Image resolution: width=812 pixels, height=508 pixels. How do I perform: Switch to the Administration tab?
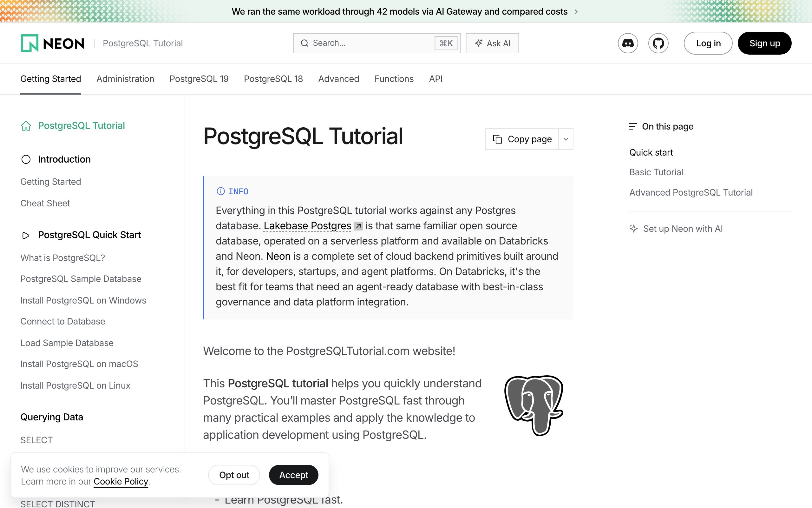tap(125, 79)
